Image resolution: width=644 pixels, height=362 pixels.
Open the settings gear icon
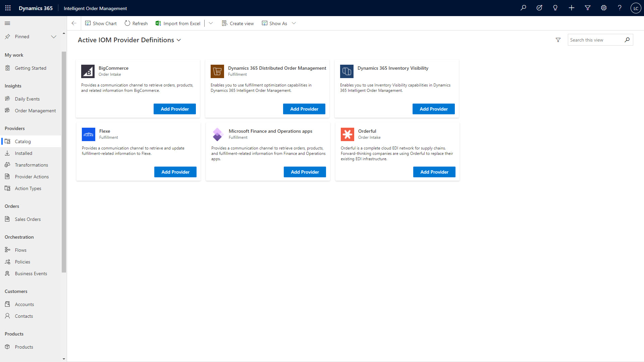[x=604, y=8]
